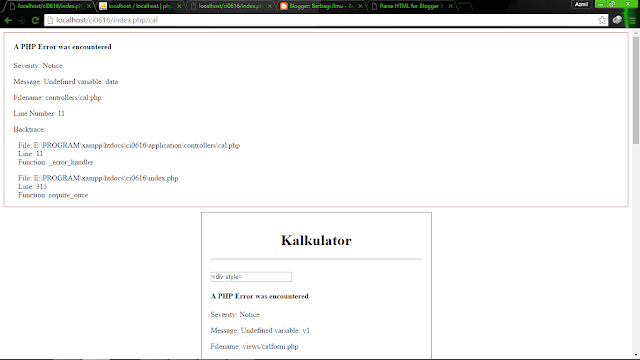Click 'Line: 315'

33,187
